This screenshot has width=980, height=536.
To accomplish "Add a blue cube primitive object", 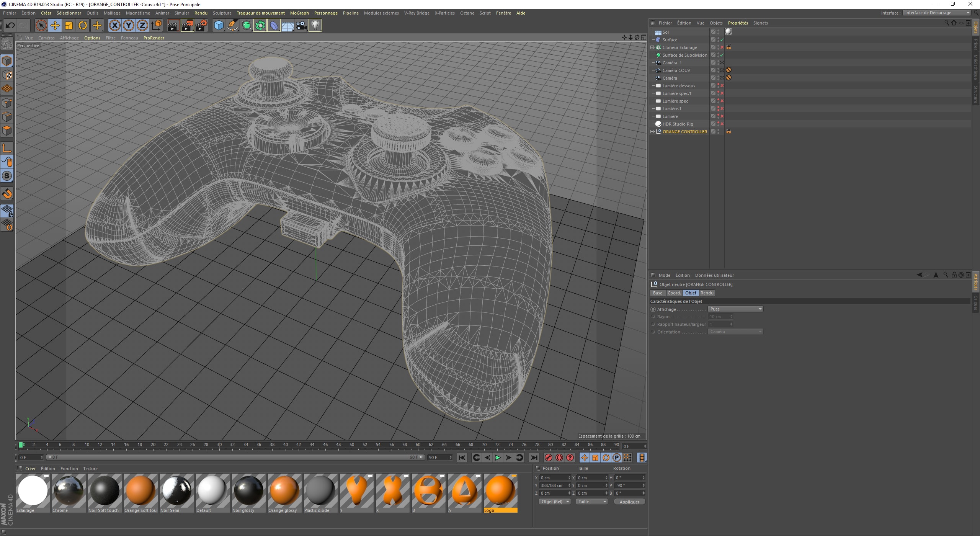I will tap(219, 26).
